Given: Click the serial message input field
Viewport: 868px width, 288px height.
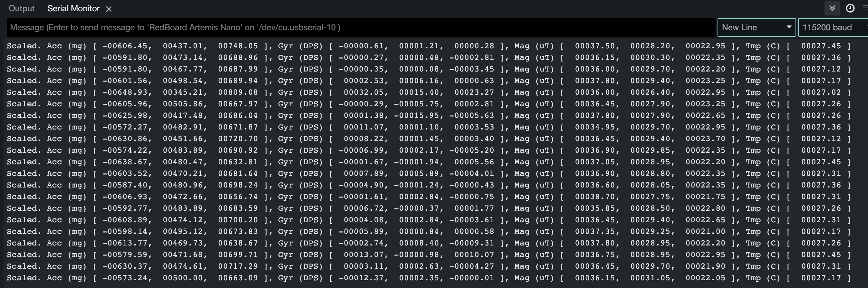Looking at the screenshot, I should tap(361, 27).
